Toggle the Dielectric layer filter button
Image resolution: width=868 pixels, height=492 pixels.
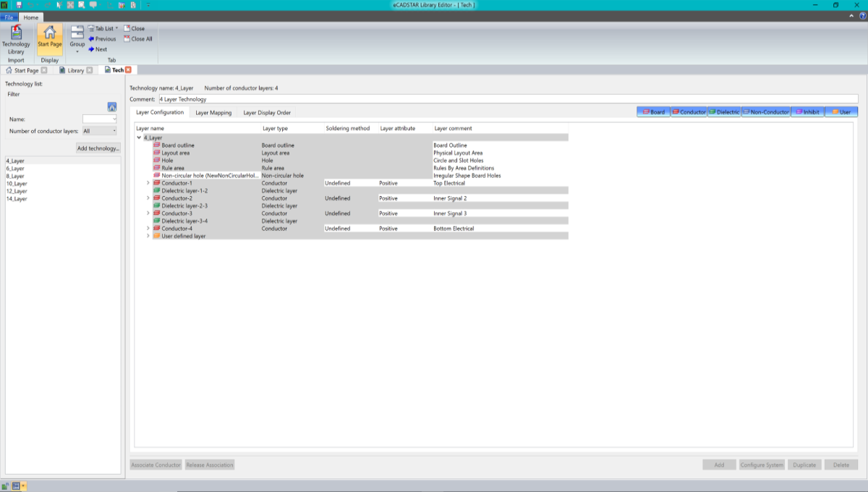coord(723,112)
